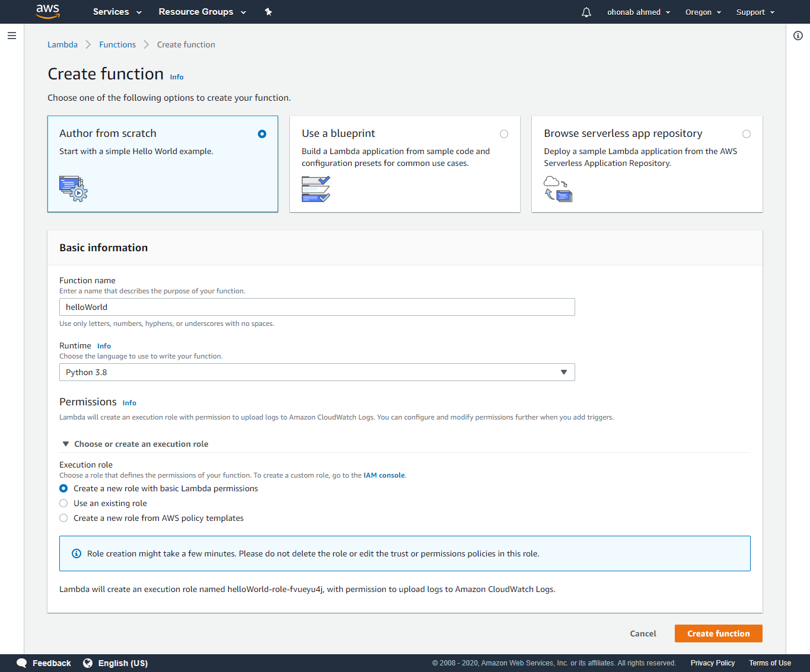Click the serverless repository cloud illustration

(558, 189)
